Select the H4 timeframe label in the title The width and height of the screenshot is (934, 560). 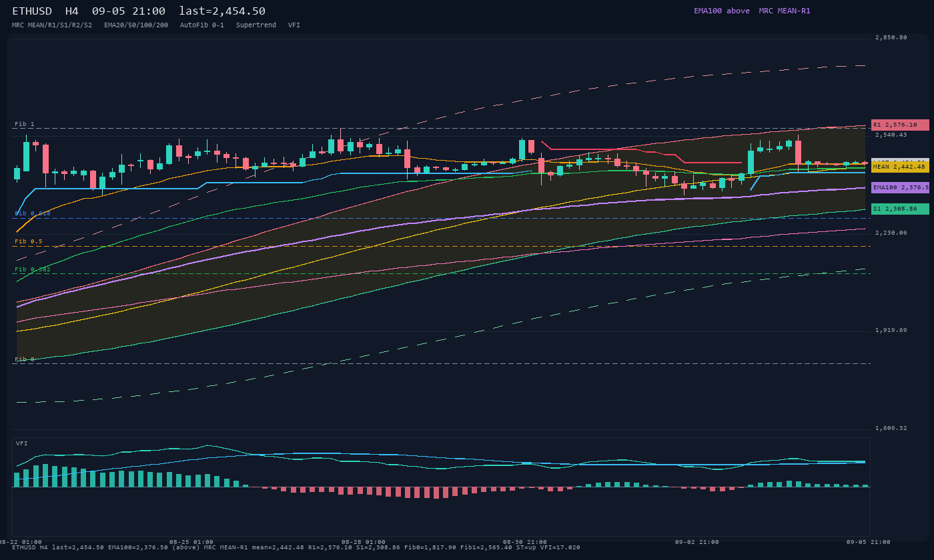[72, 11]
